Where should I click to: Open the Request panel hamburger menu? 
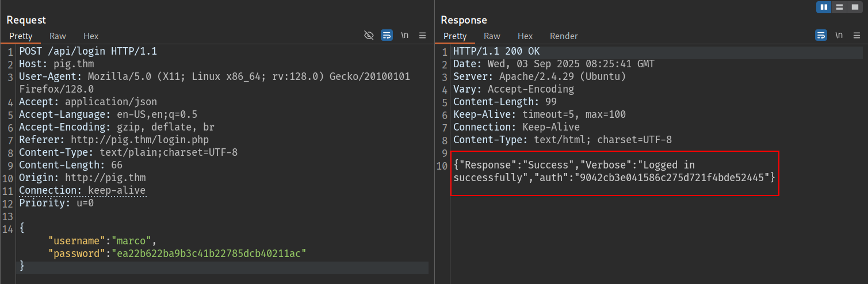[422, 35]
